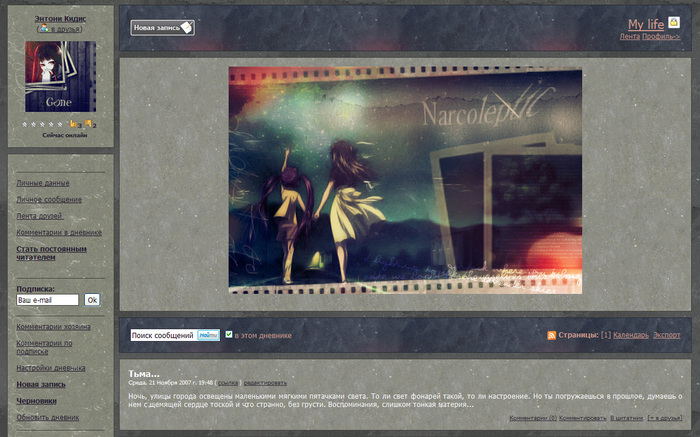
Task: Click the 'Сейчас онлайн' status text
Action: point(65,135)
